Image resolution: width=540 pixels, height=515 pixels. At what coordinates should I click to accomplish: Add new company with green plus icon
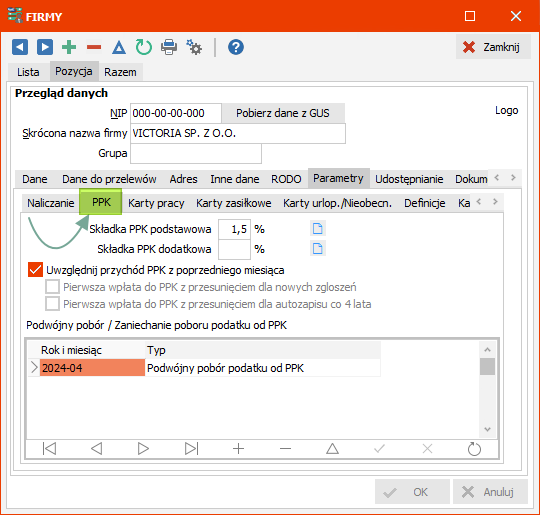[x=69, y=47]
